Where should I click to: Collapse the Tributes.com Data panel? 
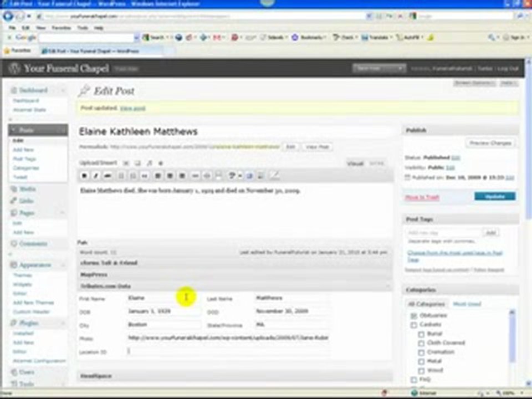click(388, 287)
